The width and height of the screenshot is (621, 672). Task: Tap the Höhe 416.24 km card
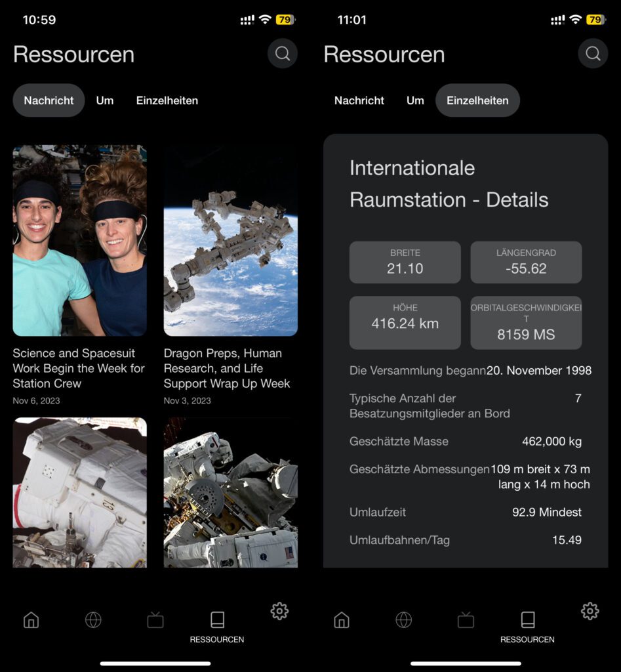(405, 322)
